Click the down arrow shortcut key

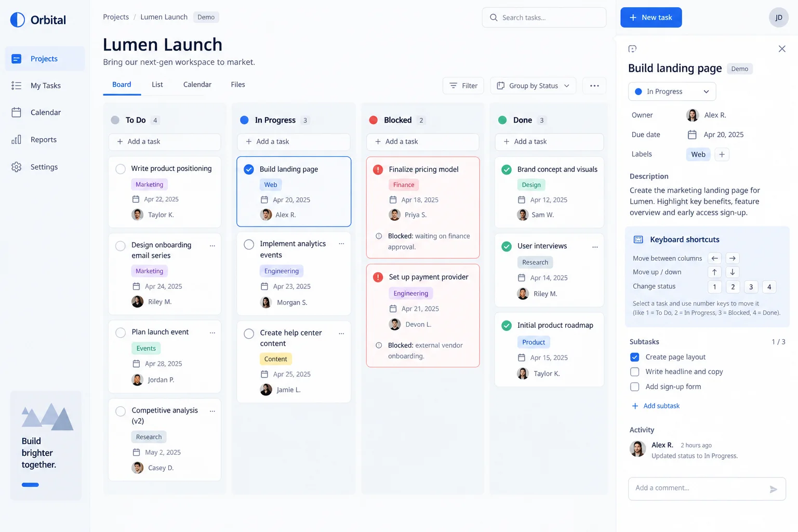point(733,272)
